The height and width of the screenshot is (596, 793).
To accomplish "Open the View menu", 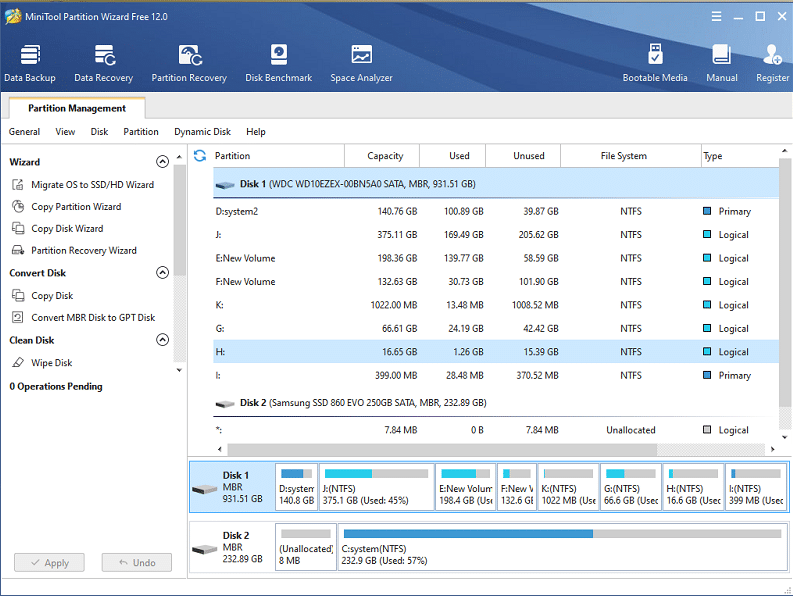I will [x=65, y=132].
